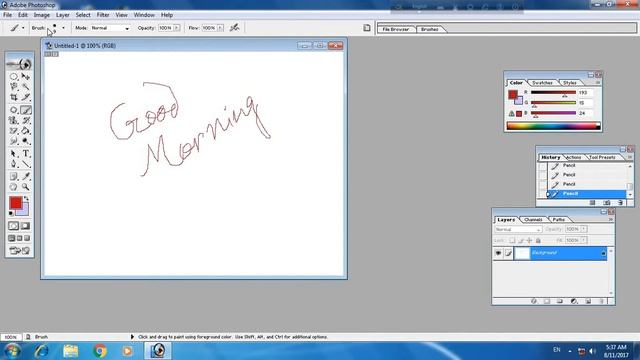Image resolution: width=640 pixels, height=360 pixels.
Task: Click Jump to ImageReady icon
Action: (x=20, y=251)
